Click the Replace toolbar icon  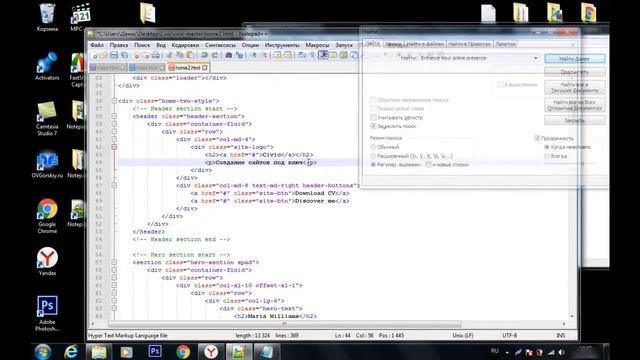click(240, 56)
